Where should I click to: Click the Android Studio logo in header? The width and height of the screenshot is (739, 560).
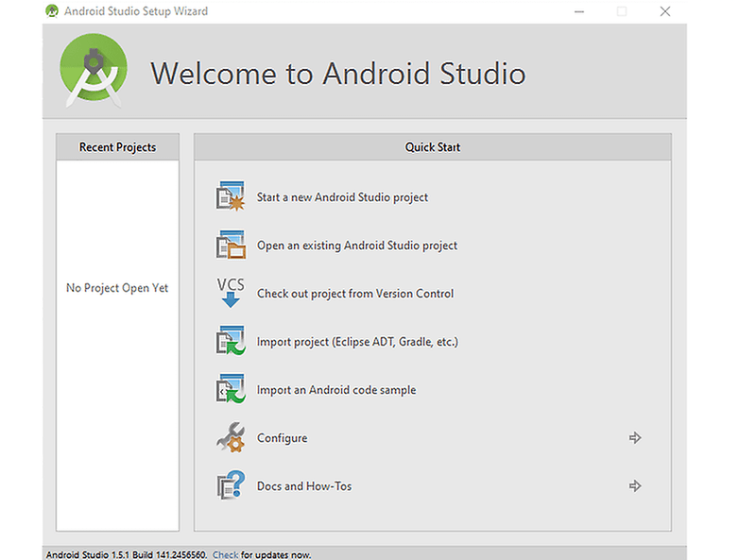click(94, 70)
